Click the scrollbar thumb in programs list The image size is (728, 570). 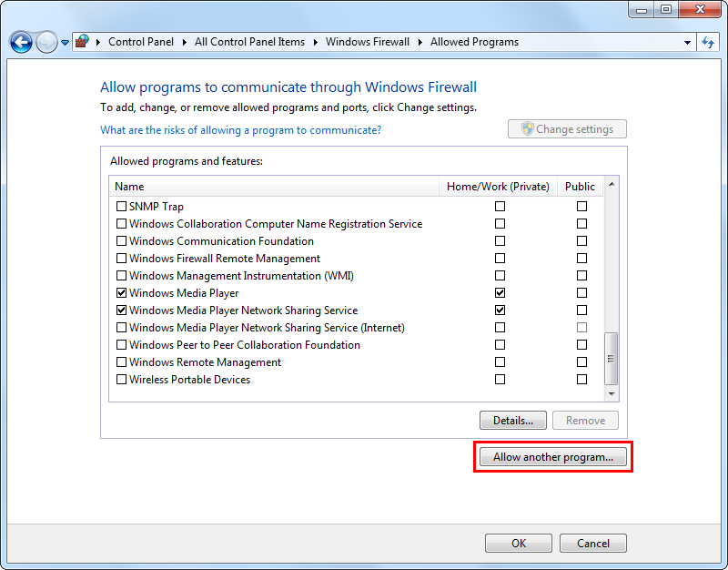tap(611, 359)
